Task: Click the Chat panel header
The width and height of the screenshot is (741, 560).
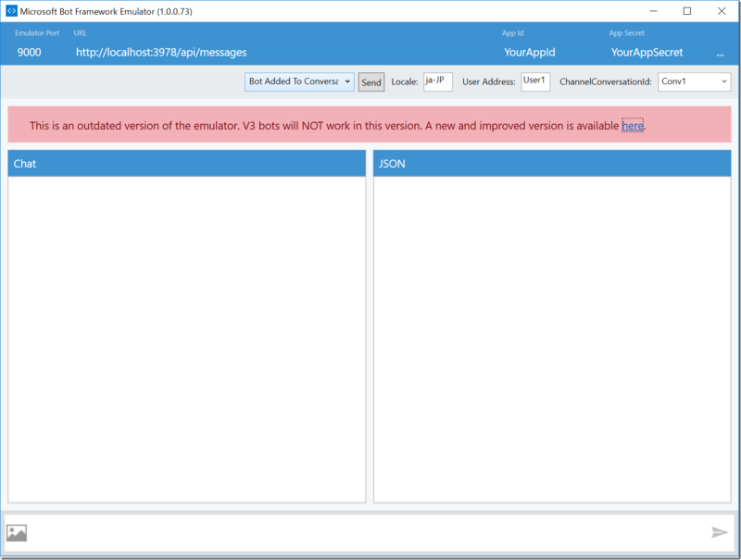Action: click(x=187, y=164)
